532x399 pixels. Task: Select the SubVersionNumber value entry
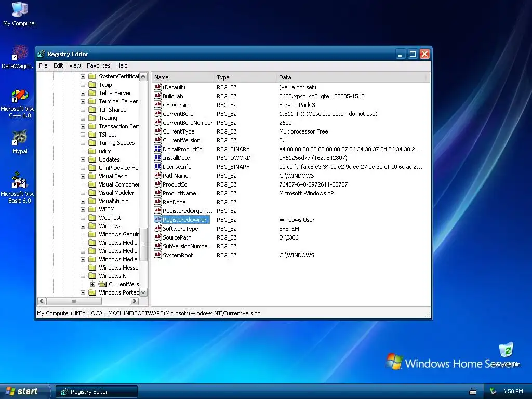coord(186,246)
